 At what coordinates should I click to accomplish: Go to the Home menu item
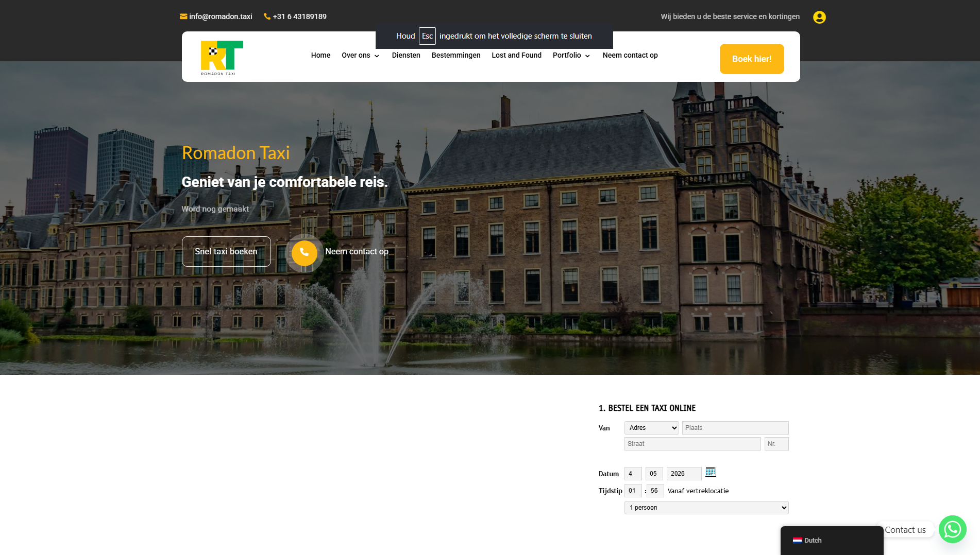tap(320, 55)
